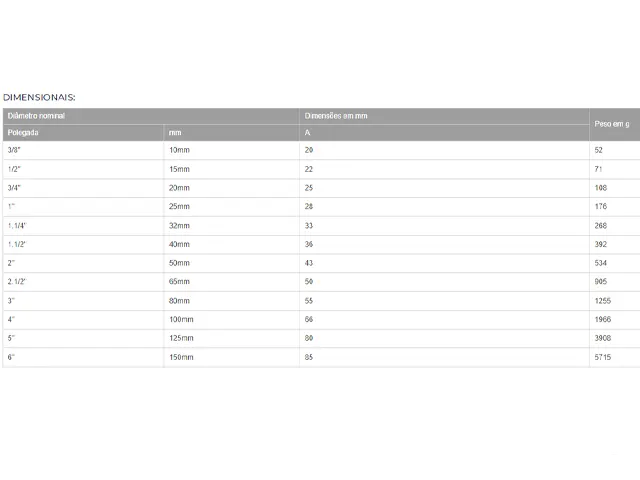Click the 100mm cell
This screenshot has height=480, width=640.
pos(231,319)
